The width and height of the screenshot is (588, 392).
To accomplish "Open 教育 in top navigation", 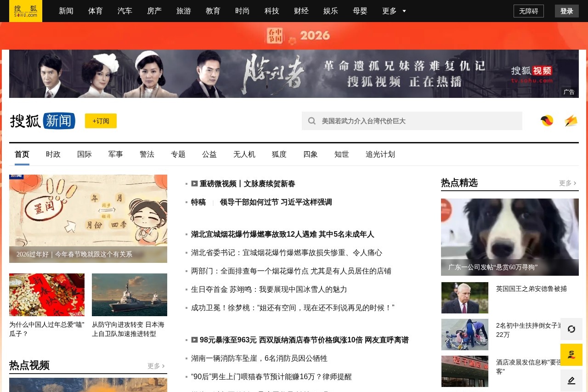I will [213, 11].
